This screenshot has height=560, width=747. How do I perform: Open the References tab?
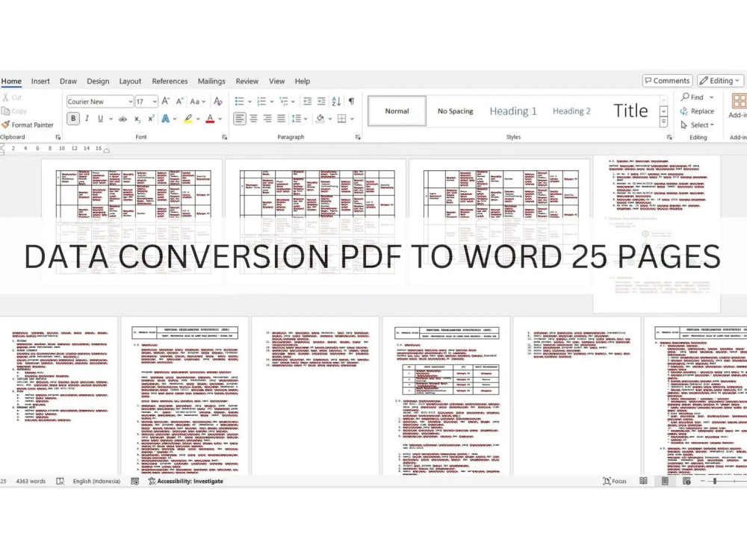(x=170, y=81)
